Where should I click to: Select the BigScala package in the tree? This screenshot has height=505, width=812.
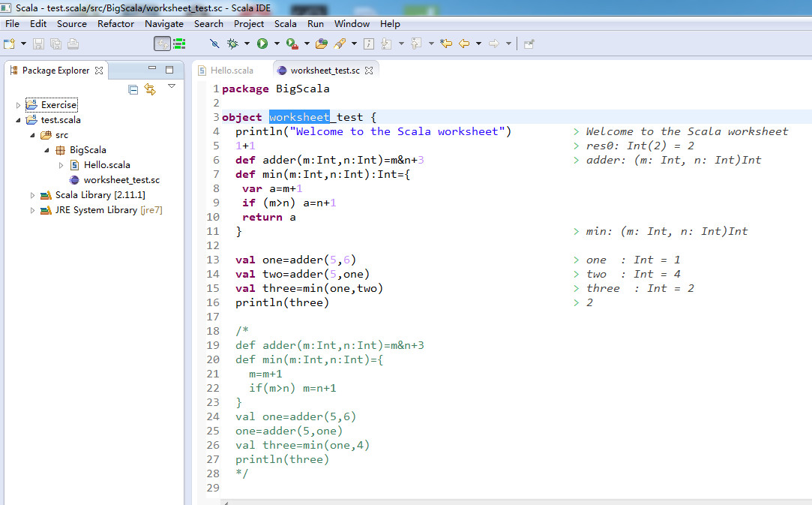pyautogui.click(x=88, y=150)
